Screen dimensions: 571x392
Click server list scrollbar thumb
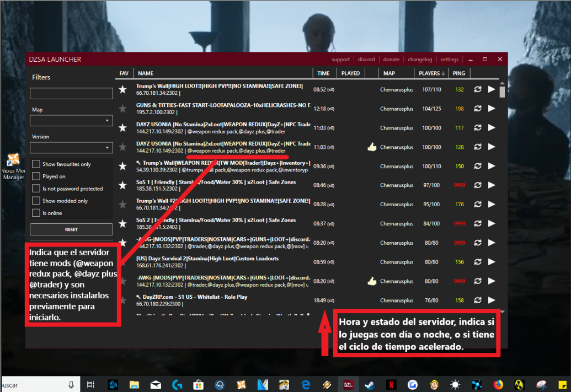tap(502, 92)
